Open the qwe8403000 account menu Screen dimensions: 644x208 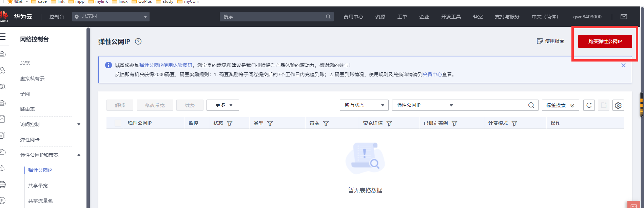pyautogui.click(x=587, y=17)
